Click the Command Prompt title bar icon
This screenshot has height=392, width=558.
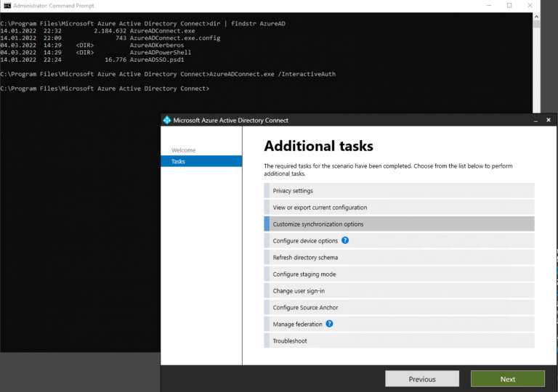[x=7, y=6]
